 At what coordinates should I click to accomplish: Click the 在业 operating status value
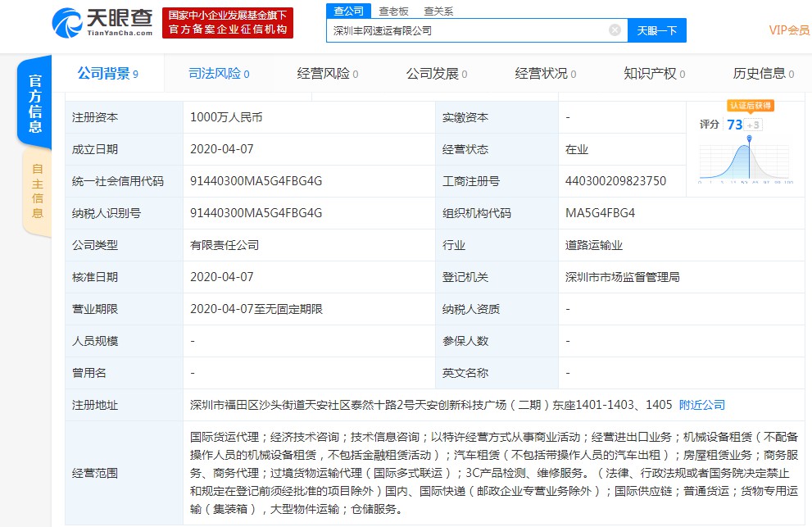click(577, 149)
